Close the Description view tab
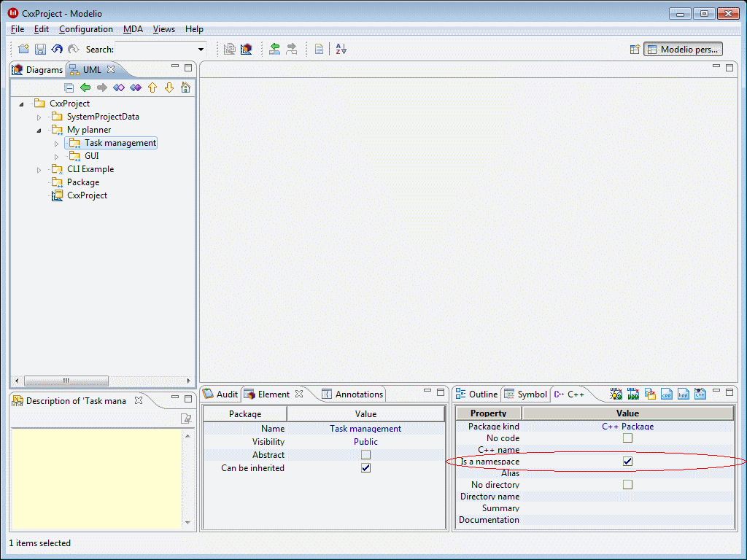 [x=139, y=400]
